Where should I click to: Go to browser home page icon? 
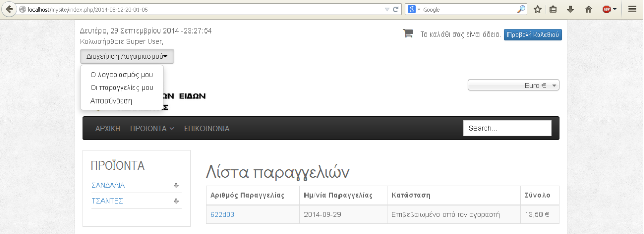[589, 9]
